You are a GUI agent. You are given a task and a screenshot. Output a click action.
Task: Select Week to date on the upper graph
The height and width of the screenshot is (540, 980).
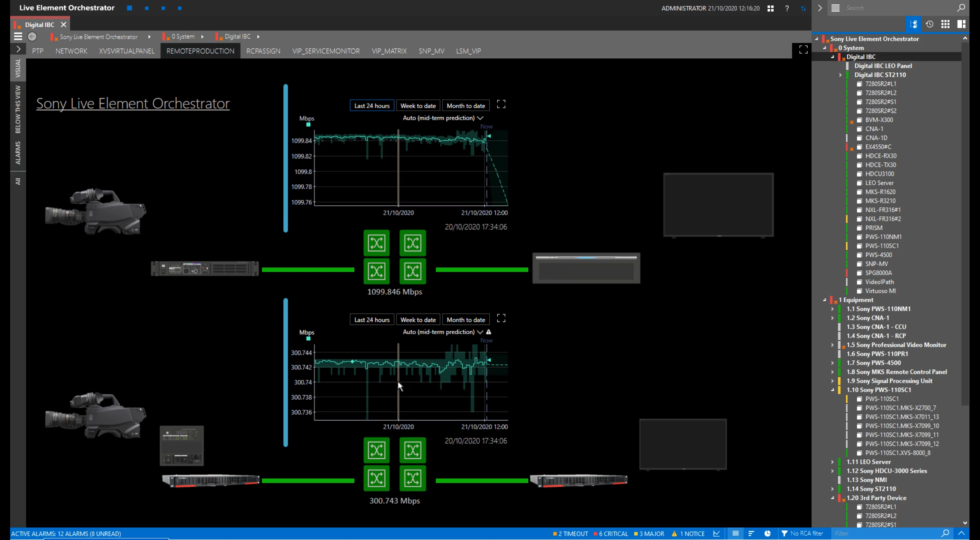tap(418, 106)
